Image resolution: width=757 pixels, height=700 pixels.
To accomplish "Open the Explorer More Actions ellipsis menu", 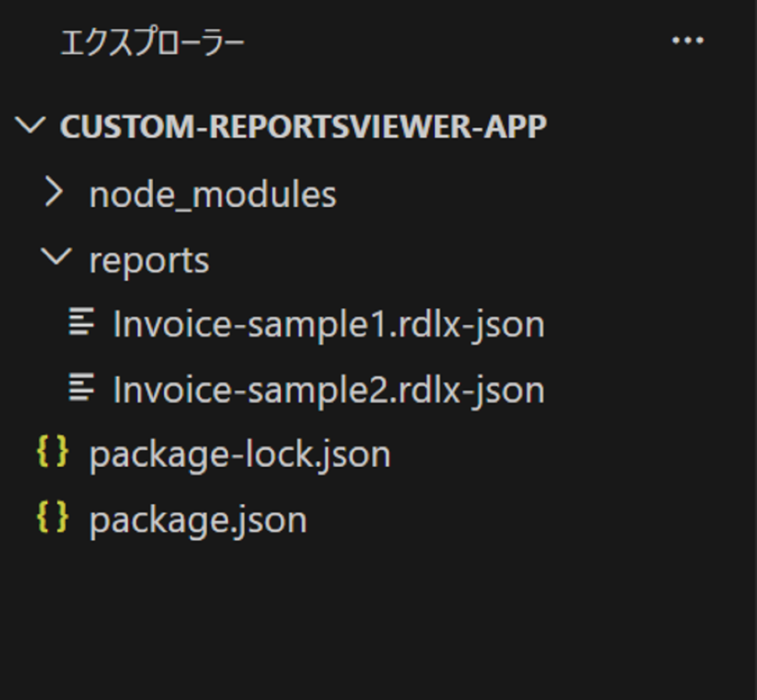I will 687,40.
